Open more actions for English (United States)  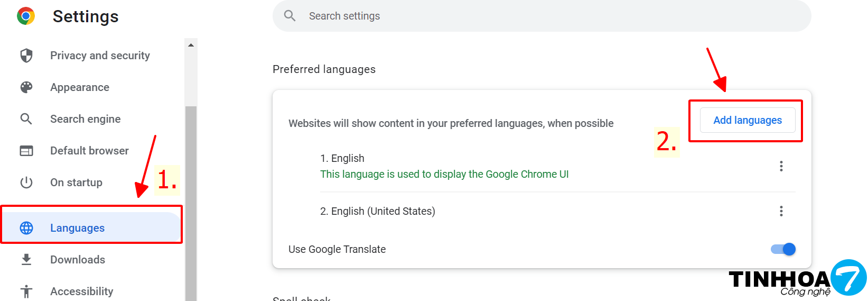[x=781, y=211]
